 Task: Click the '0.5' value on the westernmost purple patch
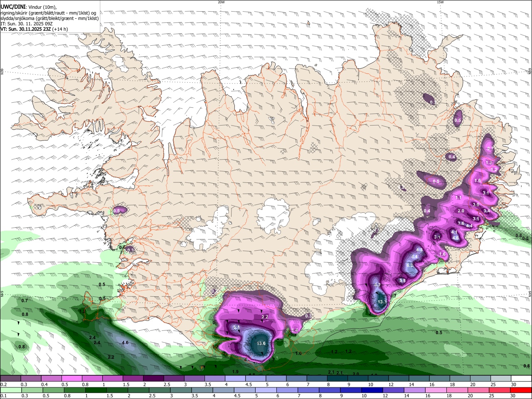[x=116, y=211]
